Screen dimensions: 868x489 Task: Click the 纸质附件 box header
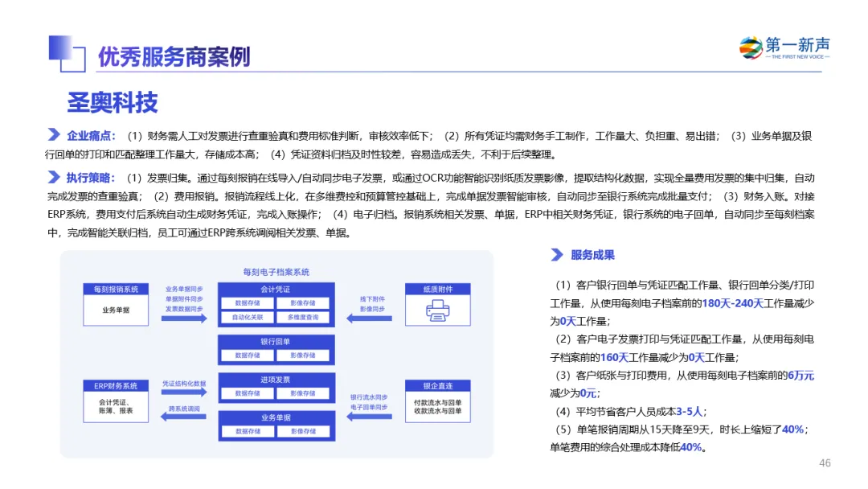[x=438, y=289]
